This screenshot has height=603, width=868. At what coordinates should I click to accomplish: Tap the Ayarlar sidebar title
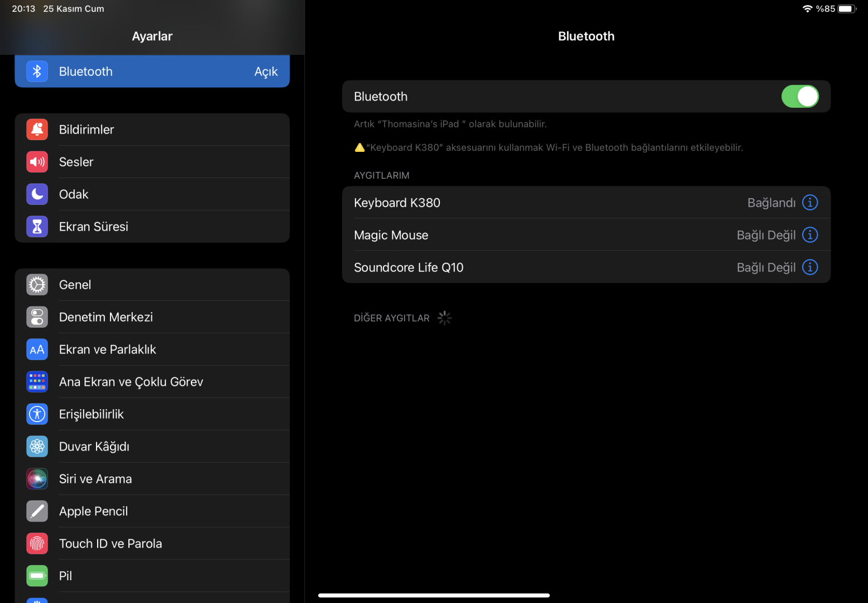click(x=152, y=36)
